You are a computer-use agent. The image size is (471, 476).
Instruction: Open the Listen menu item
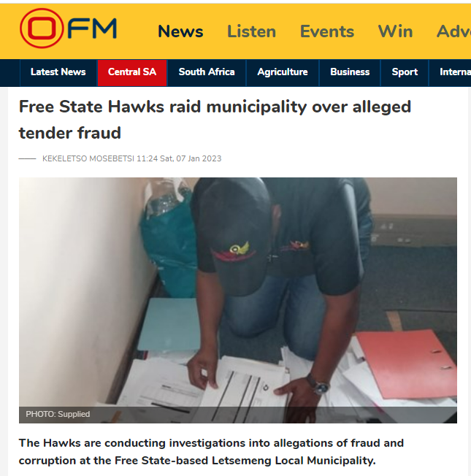[251, 31]
